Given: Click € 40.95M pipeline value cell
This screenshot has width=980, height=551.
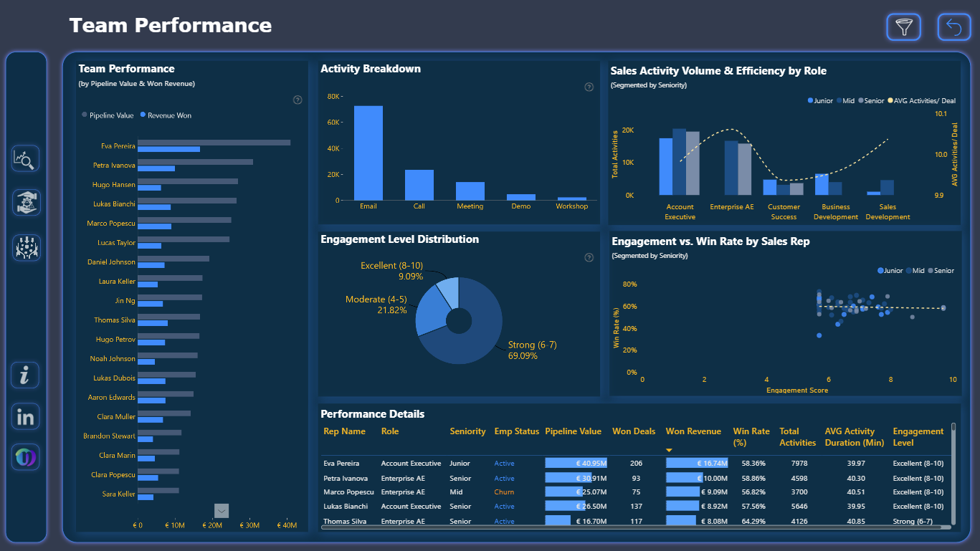Looking at the screenshot, I should pyautogui.click(x=576, y=464).
